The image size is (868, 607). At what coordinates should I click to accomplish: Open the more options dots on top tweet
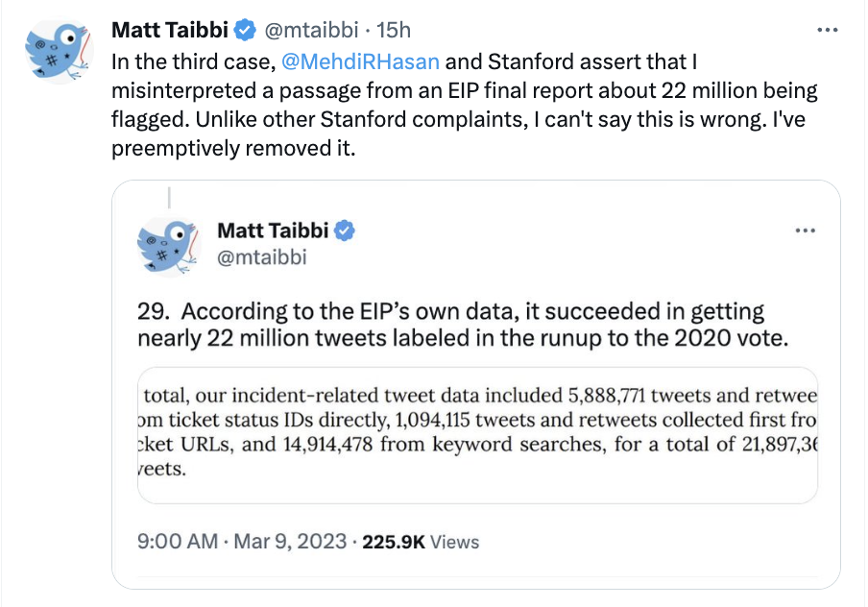pos(827,30)
